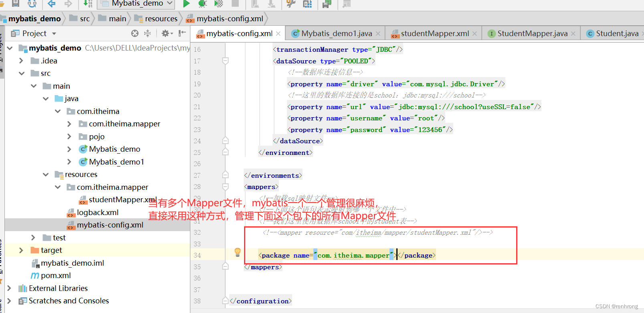Expand the target folder
Screen dimensions: 644x313
point(21,250)
